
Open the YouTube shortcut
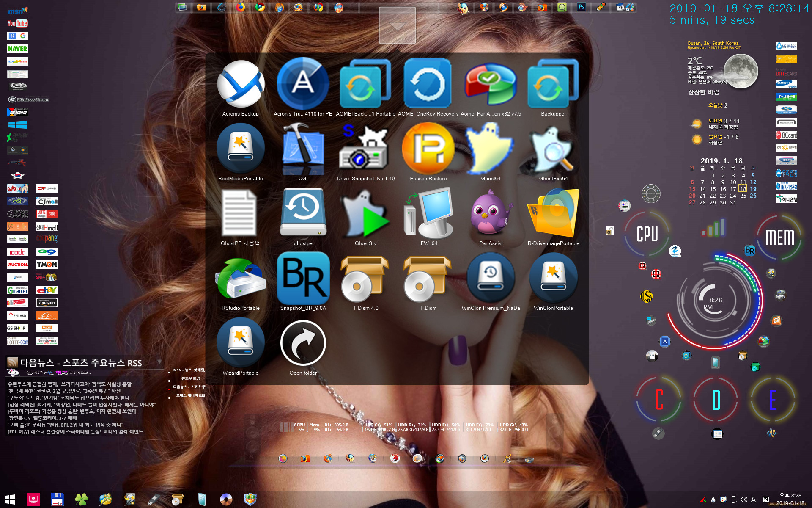click(17, 23)
